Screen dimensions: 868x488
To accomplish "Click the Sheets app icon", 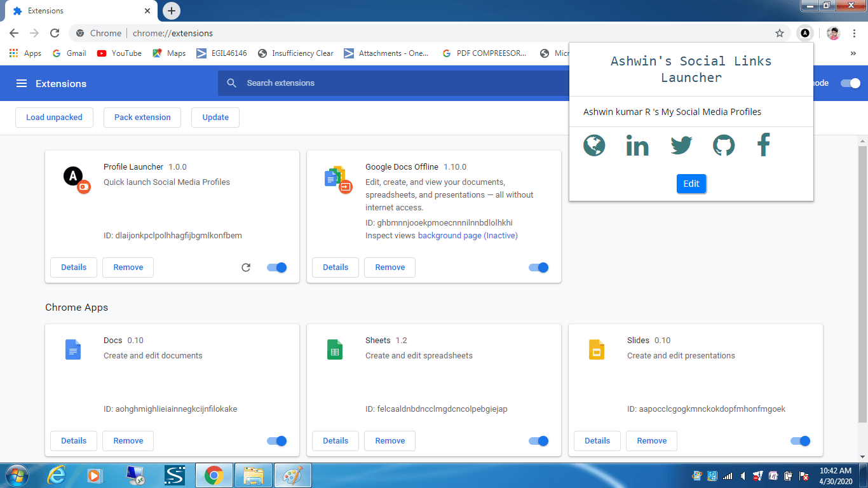I will tap(335, 349).
